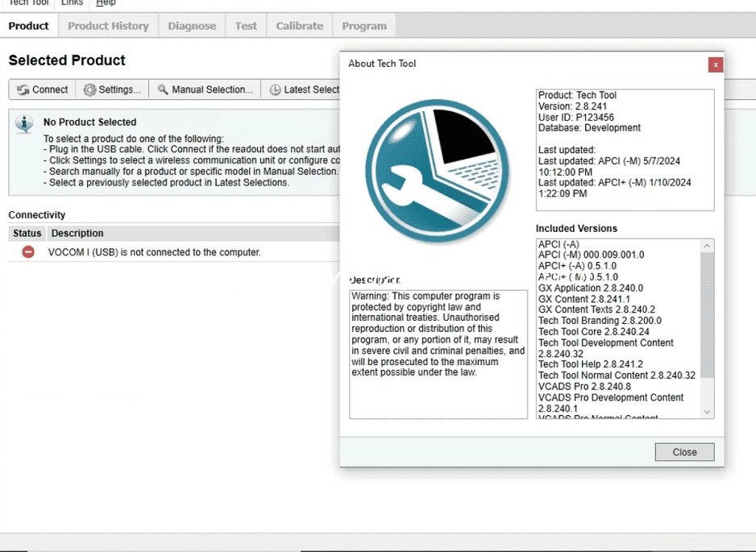Click the Tech Tool wrench logo image
756x552 pixels.
point(438,169)
